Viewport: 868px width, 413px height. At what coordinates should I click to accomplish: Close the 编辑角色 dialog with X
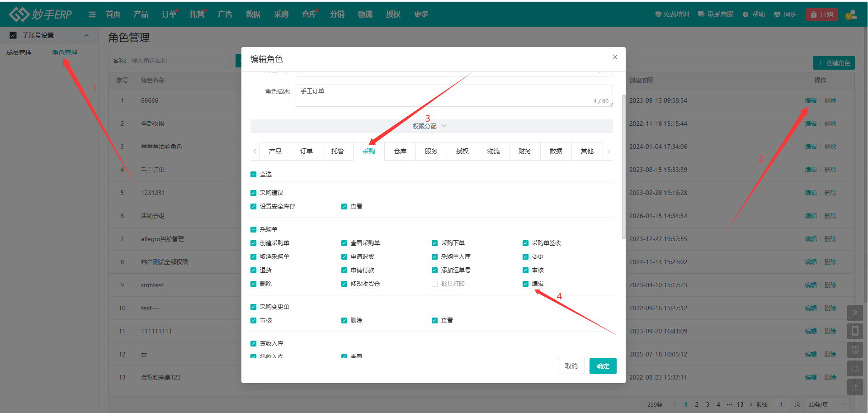614,57
